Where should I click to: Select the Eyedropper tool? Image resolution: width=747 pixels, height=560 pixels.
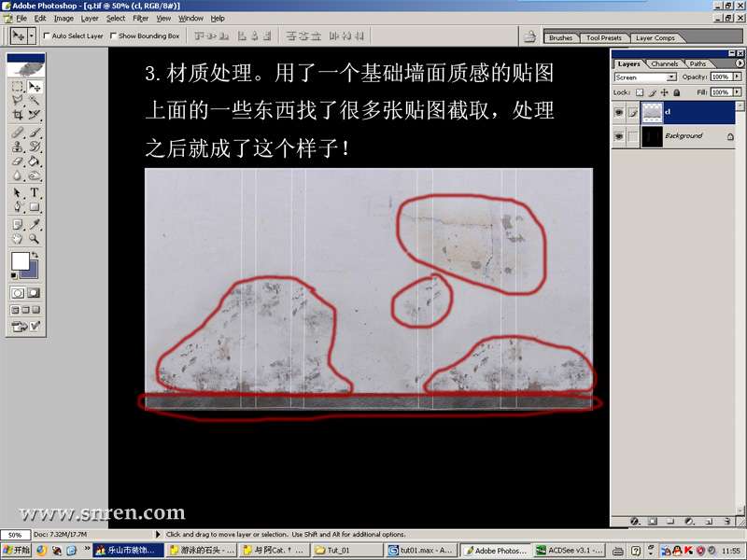pos(35,224)
